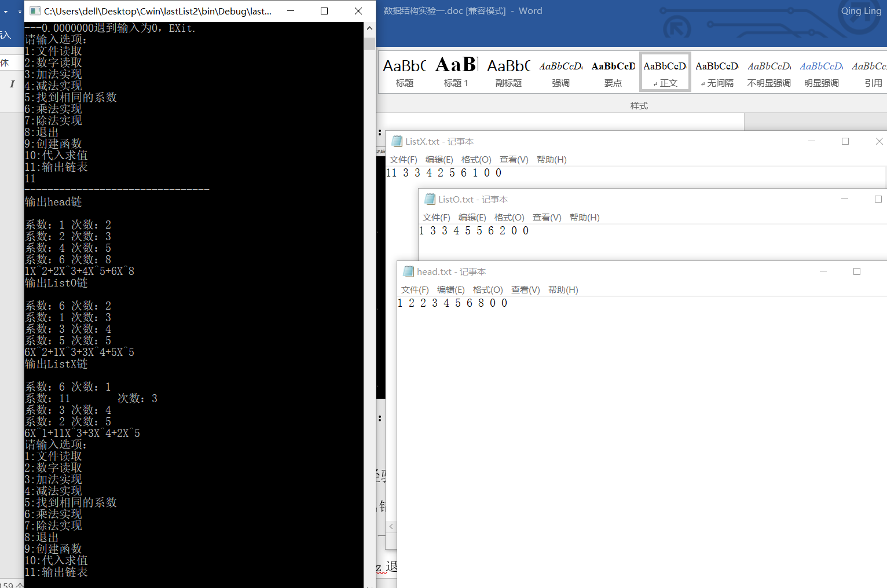This screenshot has height=588, width=887.
Task: Open 格式(O) menu in ListX.txt Notepad
Action: pyautogui.click(x=476, y=160)
